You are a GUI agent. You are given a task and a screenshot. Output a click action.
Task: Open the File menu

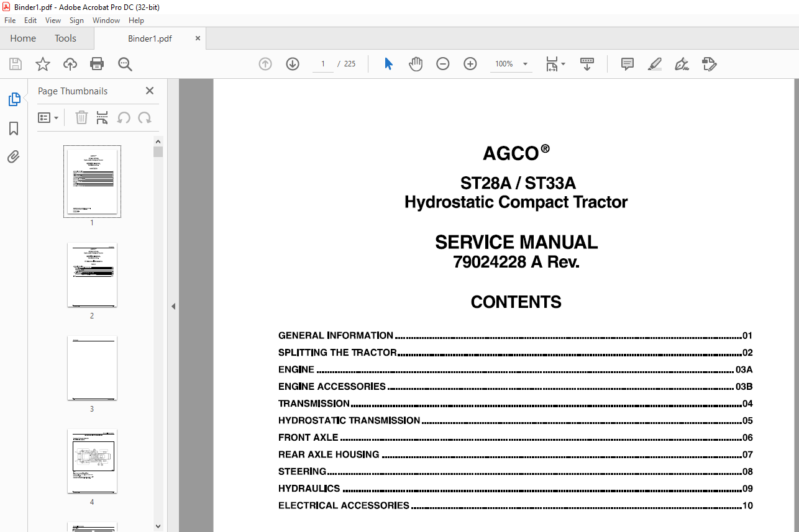coord(10,20)
